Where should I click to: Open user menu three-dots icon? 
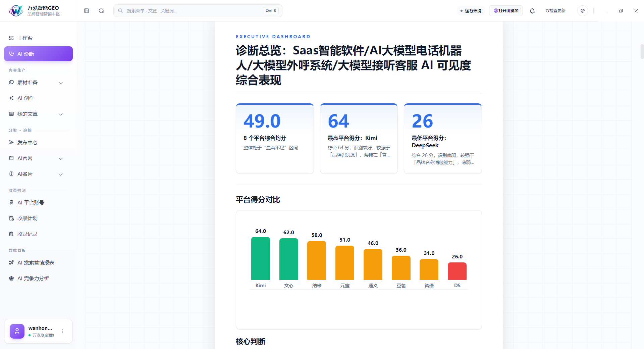(x=62, y=331)
